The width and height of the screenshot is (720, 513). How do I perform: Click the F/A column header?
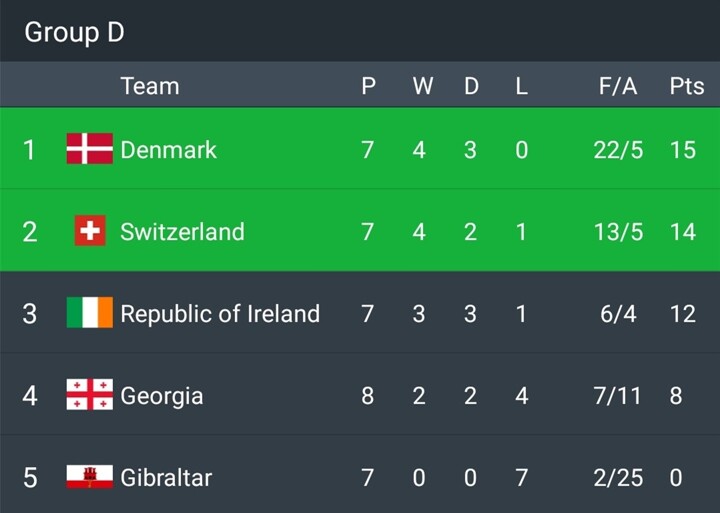tap(617, 86)
